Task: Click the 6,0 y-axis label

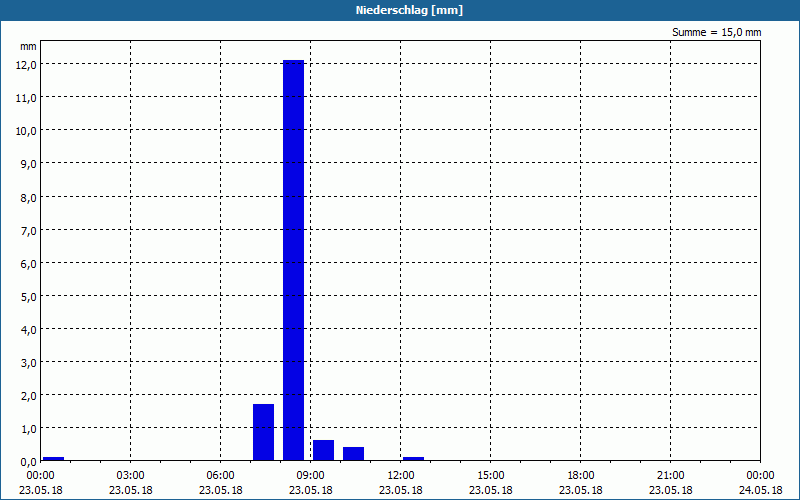Action: click(x=28, y=263)
